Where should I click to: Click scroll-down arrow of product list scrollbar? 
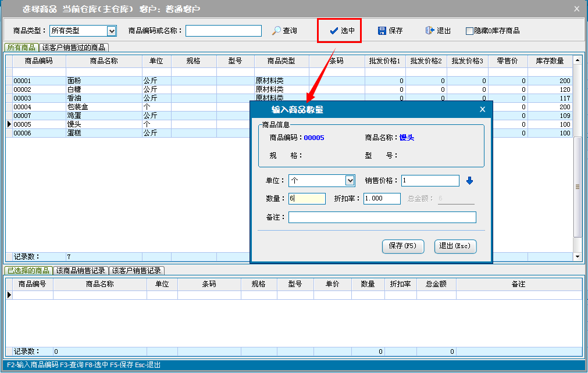[x=578, y=256]
